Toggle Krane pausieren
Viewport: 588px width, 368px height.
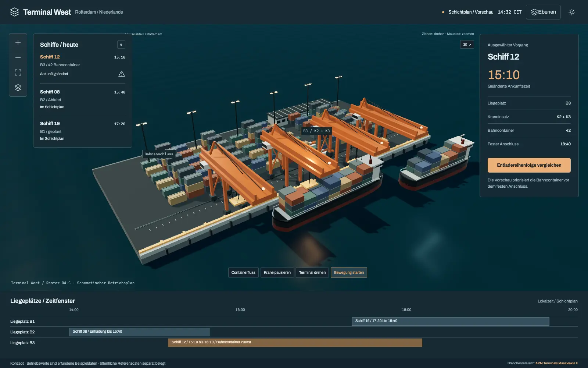[x=277, y=273]
